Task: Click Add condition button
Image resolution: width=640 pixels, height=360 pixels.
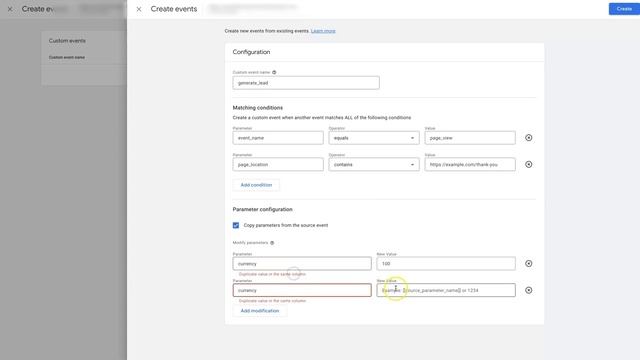Action: (256, 185)
